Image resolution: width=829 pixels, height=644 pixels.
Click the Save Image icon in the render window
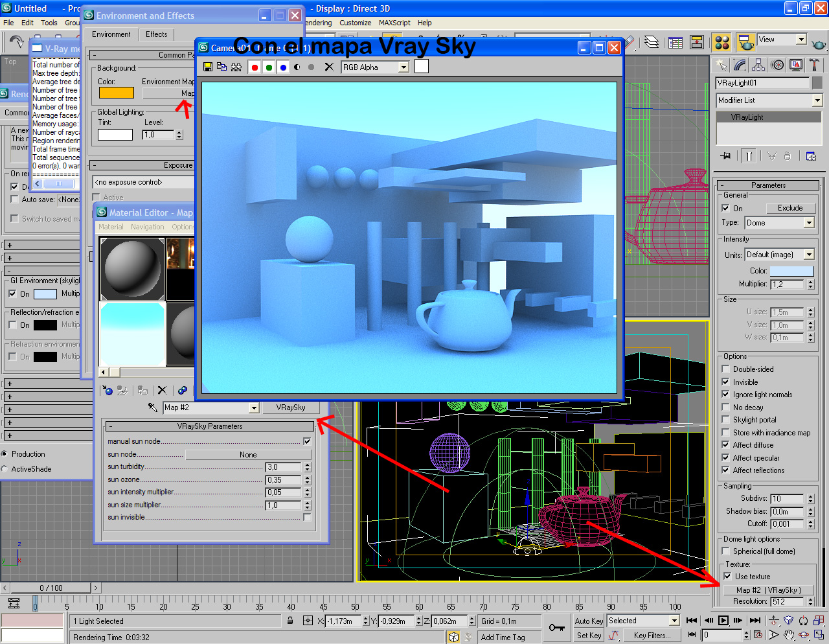pyautogui.click(x=207, y=66)
